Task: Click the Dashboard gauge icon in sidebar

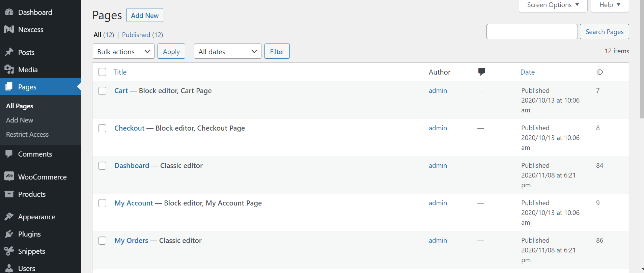Action: [x=9, y=12]
